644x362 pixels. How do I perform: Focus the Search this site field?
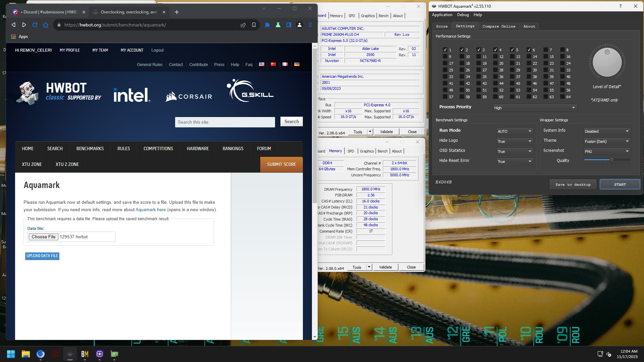pyautogui.click(x=225, y=122)
